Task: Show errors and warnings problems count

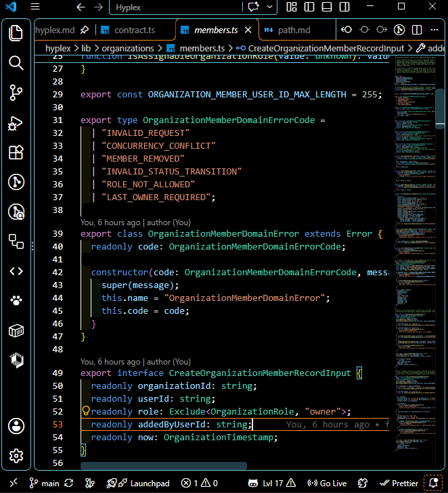Action: click(200, 484)
